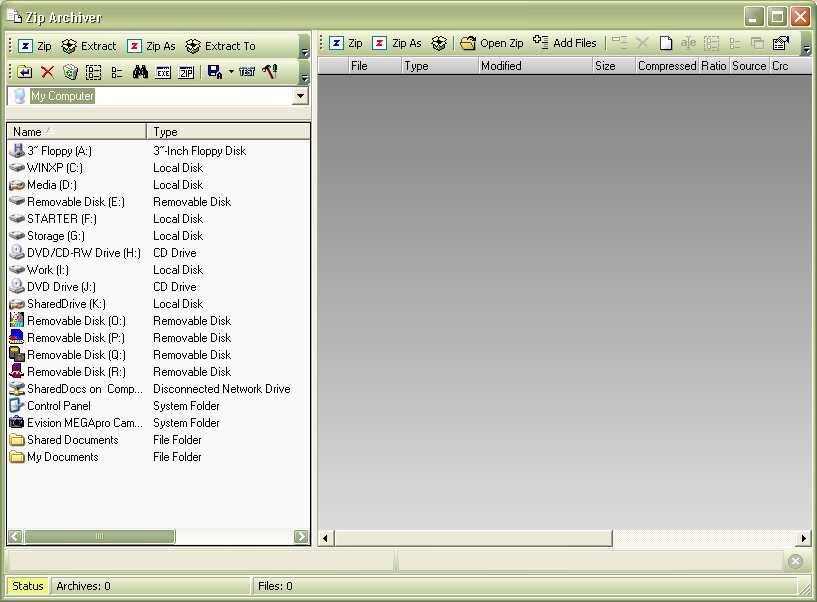
Task: Click the greyed X delete icon in the right toolbar
Action: 642,43
